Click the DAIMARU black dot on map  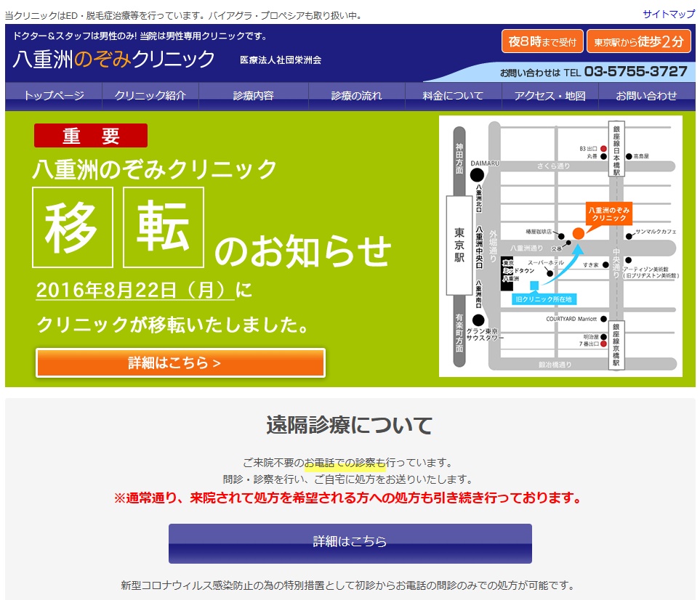[x=477, y=174]
